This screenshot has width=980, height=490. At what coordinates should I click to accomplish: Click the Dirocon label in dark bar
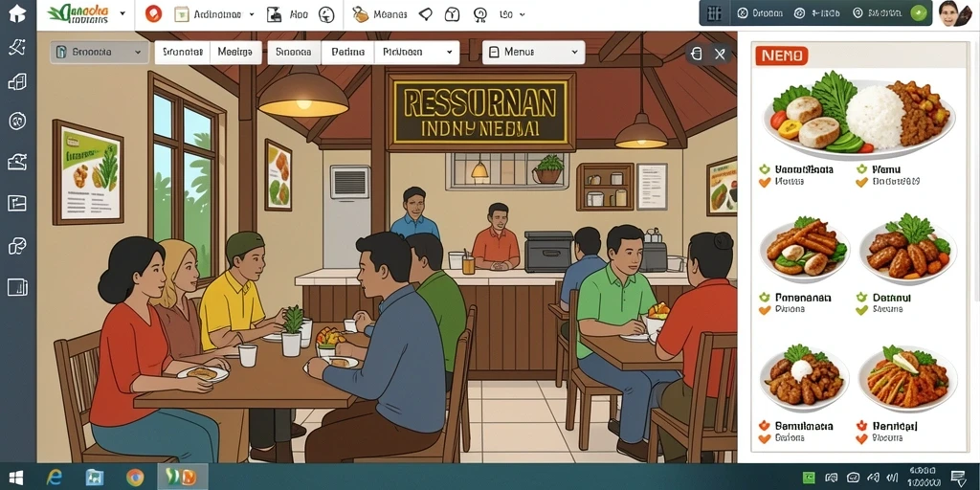(768, 13)
